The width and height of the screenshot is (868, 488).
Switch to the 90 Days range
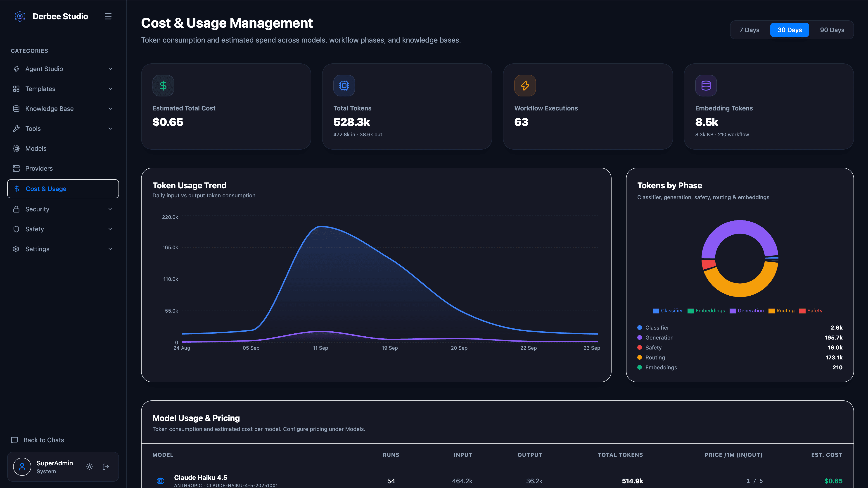coord(832,30)
